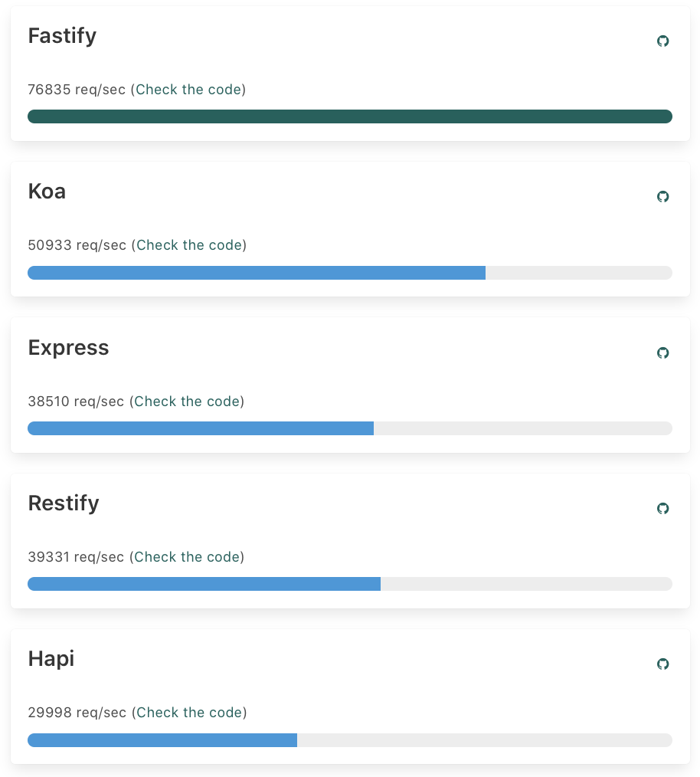Click the Koa card heading

coord(47,192)
